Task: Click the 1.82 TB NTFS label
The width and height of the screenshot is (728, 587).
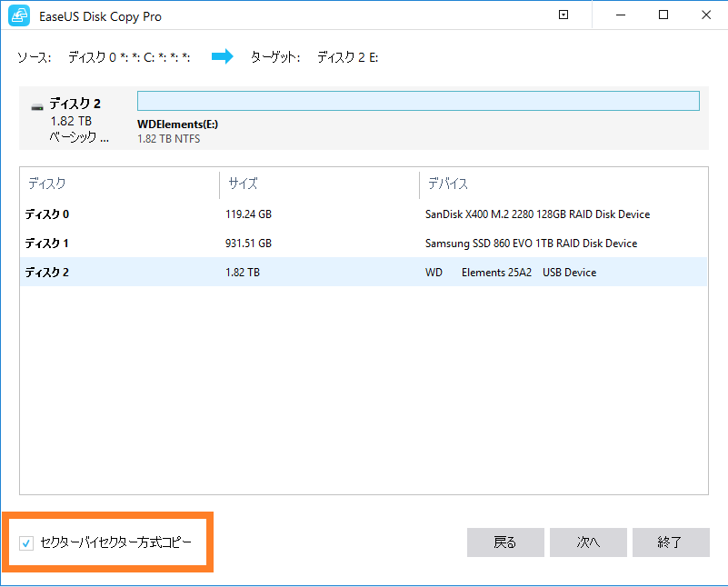Action: (168, 139)
